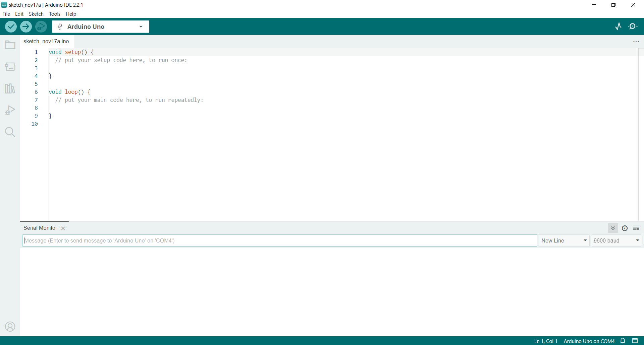This screenshot has height=345, width=644.
Task: Open the 9600 baud rate dropdown
Action: (x=616, y=240)
